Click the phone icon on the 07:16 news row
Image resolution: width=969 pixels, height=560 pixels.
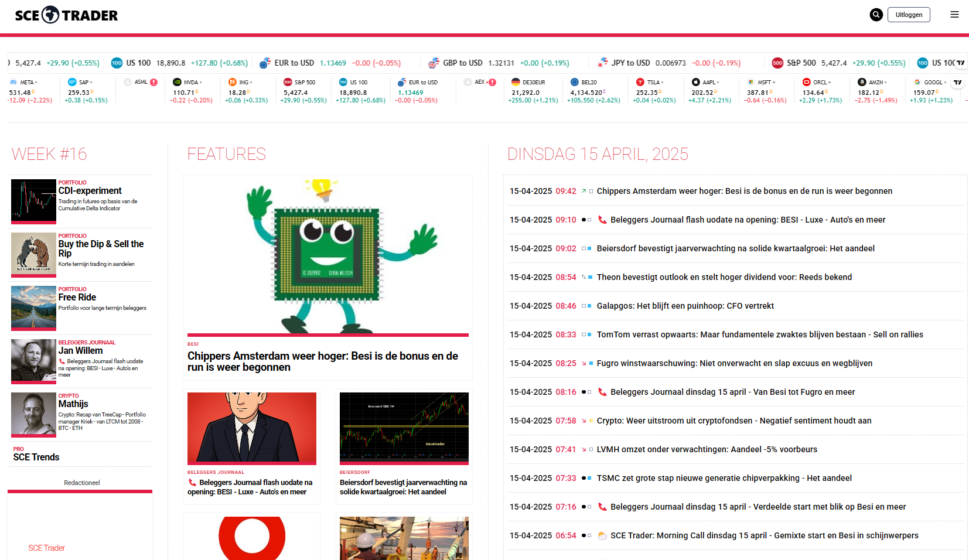point(602,507)
